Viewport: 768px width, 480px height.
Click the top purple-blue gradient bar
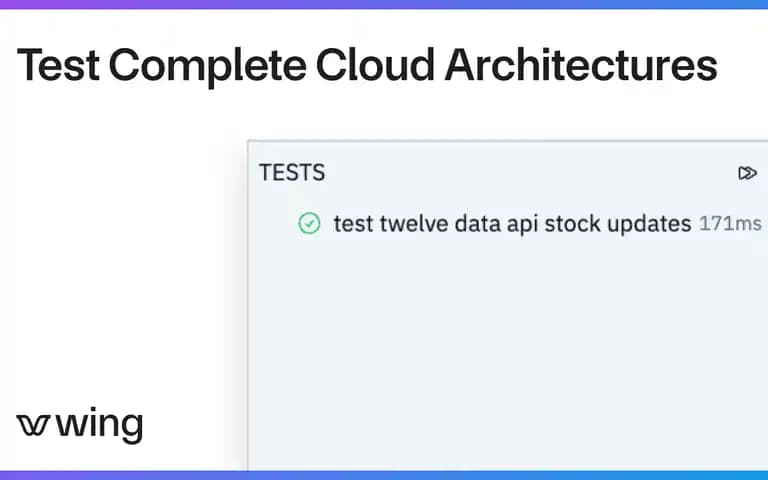click(x=384, y=4)
